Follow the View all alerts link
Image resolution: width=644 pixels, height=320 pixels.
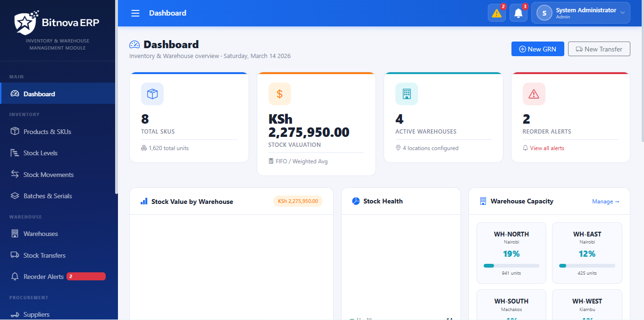point(547,148)
